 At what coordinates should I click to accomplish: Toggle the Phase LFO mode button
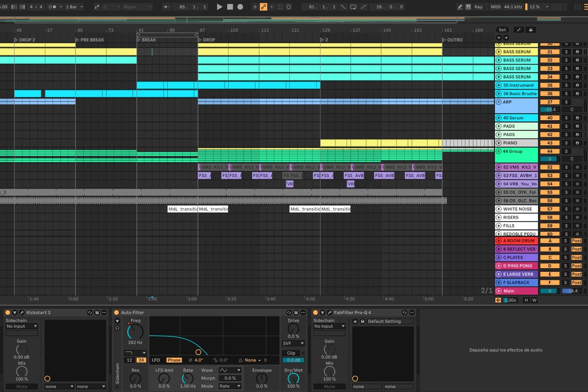pos(174,360)
